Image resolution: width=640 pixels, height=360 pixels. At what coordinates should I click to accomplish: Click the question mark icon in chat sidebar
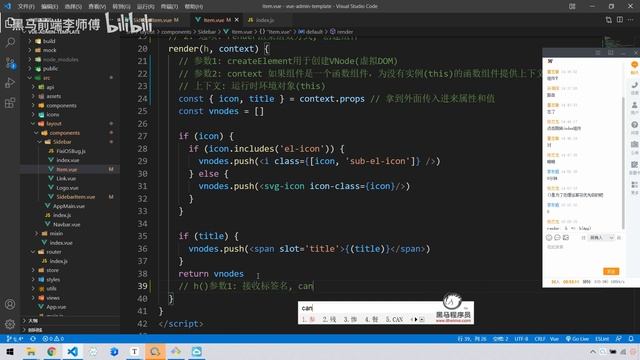point(634,125)
